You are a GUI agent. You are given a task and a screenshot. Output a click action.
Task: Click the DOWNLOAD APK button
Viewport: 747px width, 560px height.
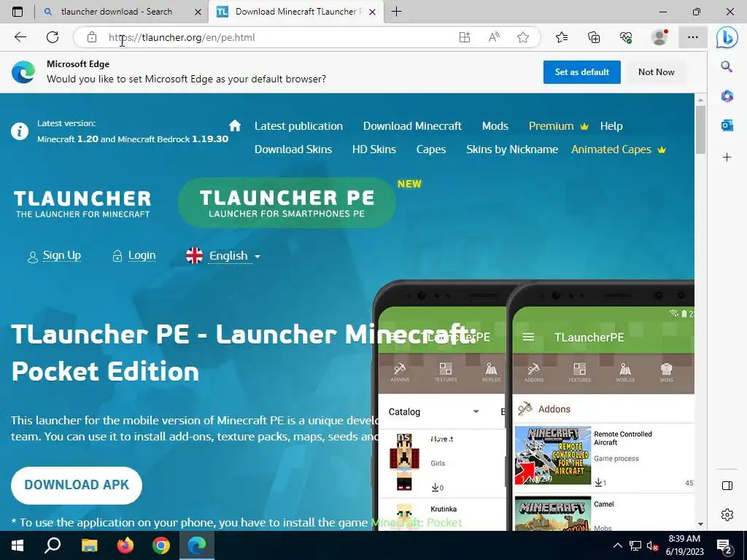[x=77, y=485]
